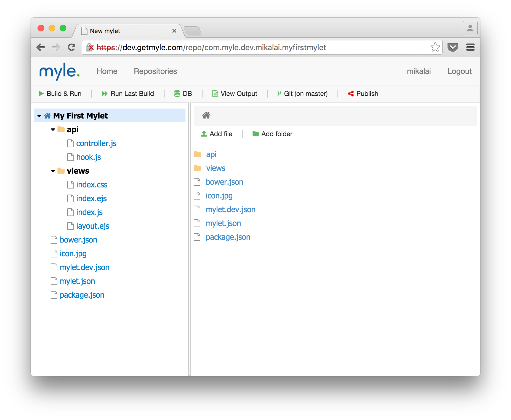Collapse the views folder in tree

pos(53,171)
